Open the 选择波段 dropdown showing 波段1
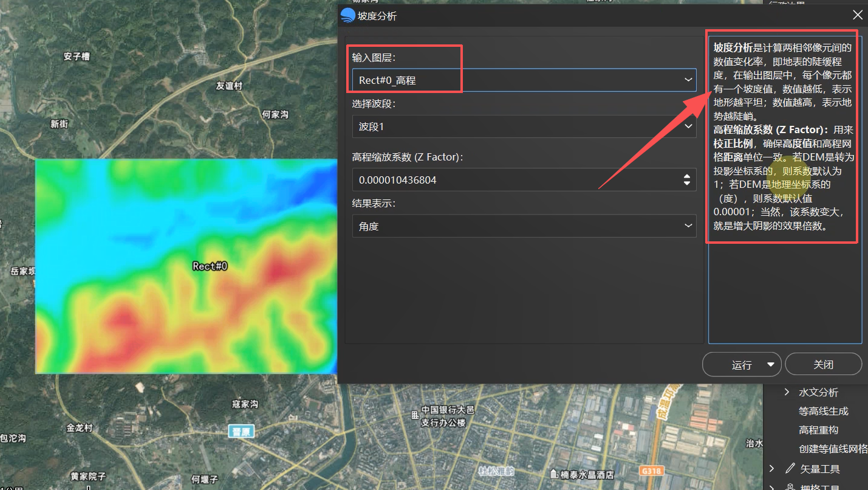This screenshot has width=868, height=490. 524,126
